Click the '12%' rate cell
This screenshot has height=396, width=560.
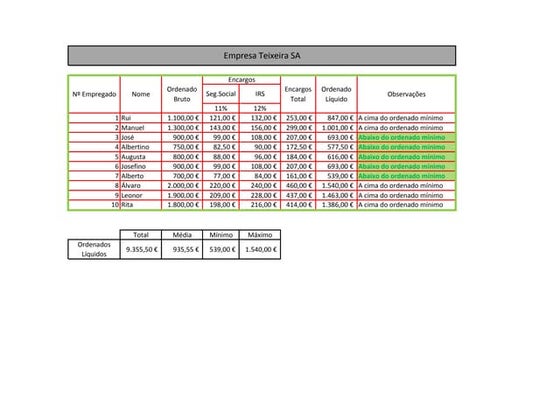click(x=260, y=108)
